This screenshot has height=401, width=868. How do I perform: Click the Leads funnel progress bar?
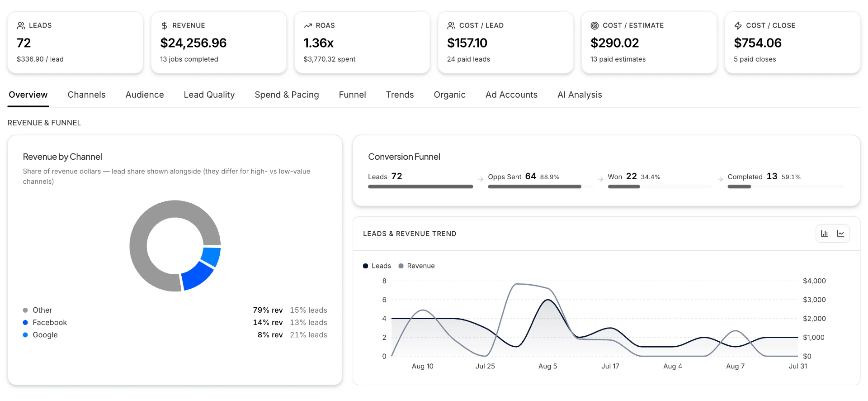420,186
